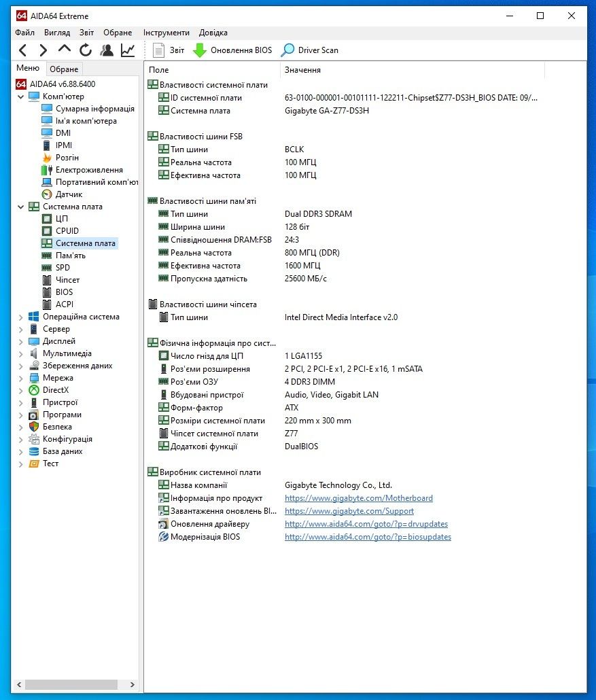Expand Операційна система node
Screen dimensions: 596x700
[x=20, y=317]
